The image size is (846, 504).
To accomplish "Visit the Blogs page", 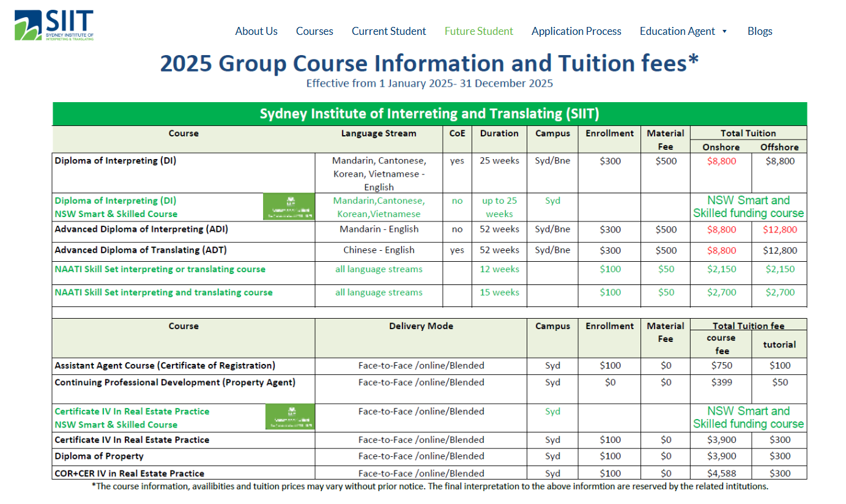I will point(760,31).
